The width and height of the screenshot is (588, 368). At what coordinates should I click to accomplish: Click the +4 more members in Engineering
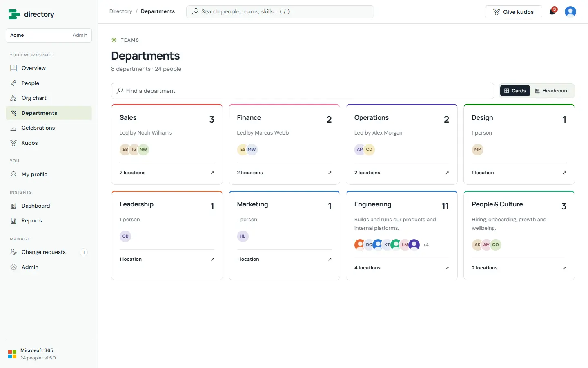[x=425, y=245]
